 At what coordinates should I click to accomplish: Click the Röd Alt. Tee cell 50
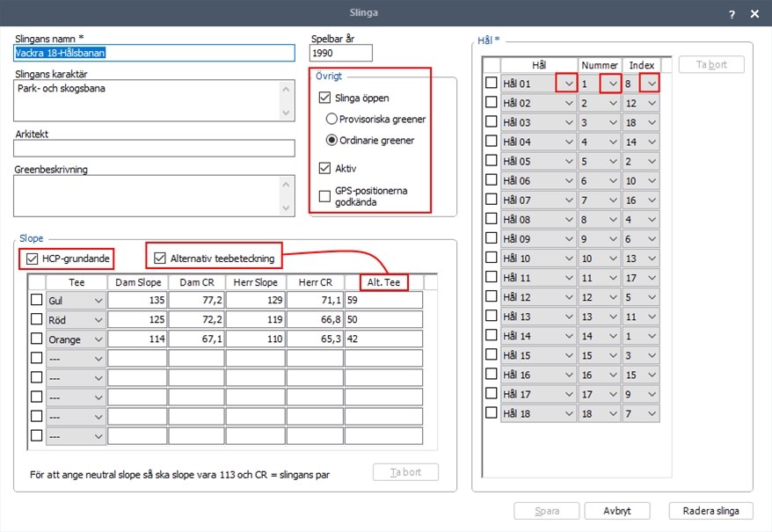pyautogui.click(x=383, y=320)
